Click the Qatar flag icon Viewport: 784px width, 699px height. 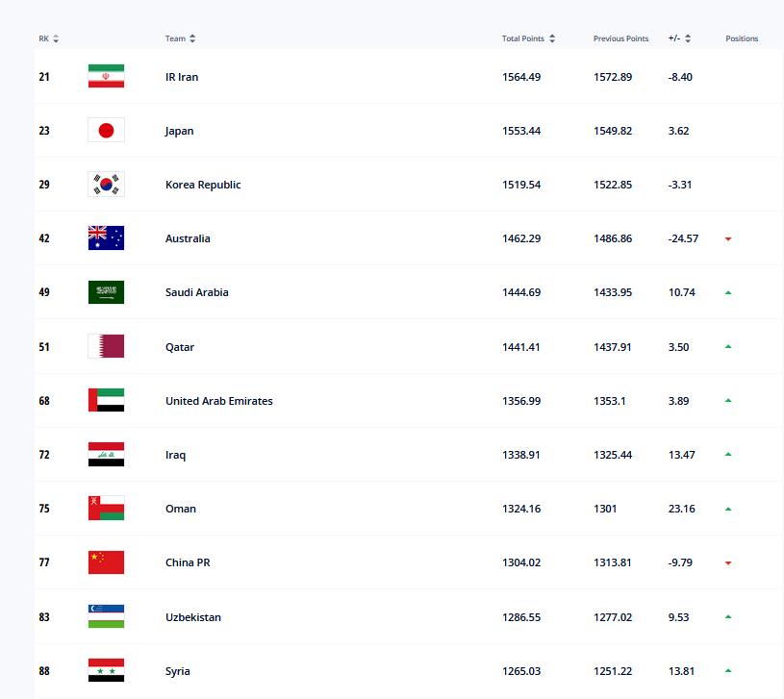[106, 346]
